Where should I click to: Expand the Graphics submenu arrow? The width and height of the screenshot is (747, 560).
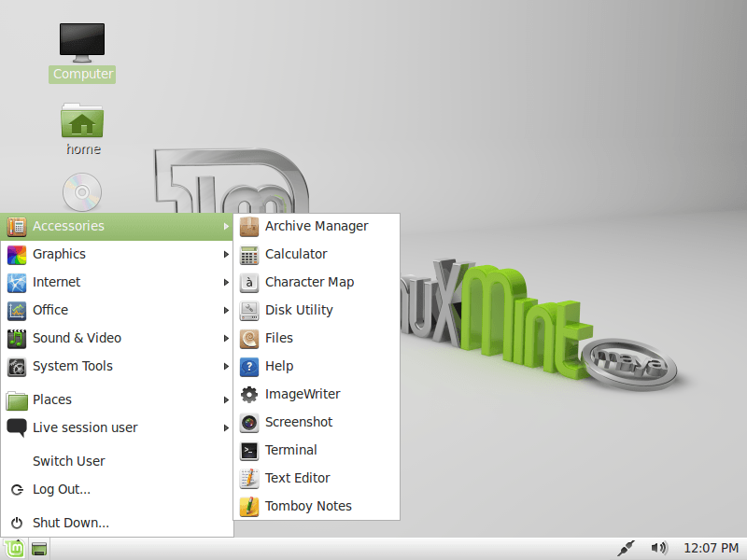click(226, 255)
